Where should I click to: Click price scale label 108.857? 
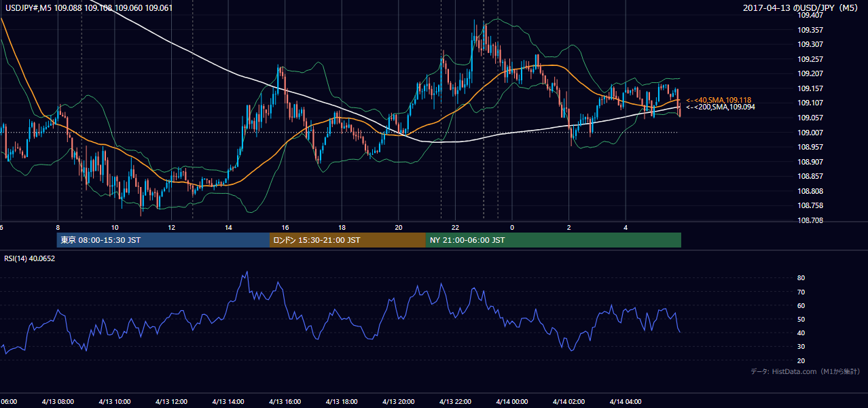point(810,176)
